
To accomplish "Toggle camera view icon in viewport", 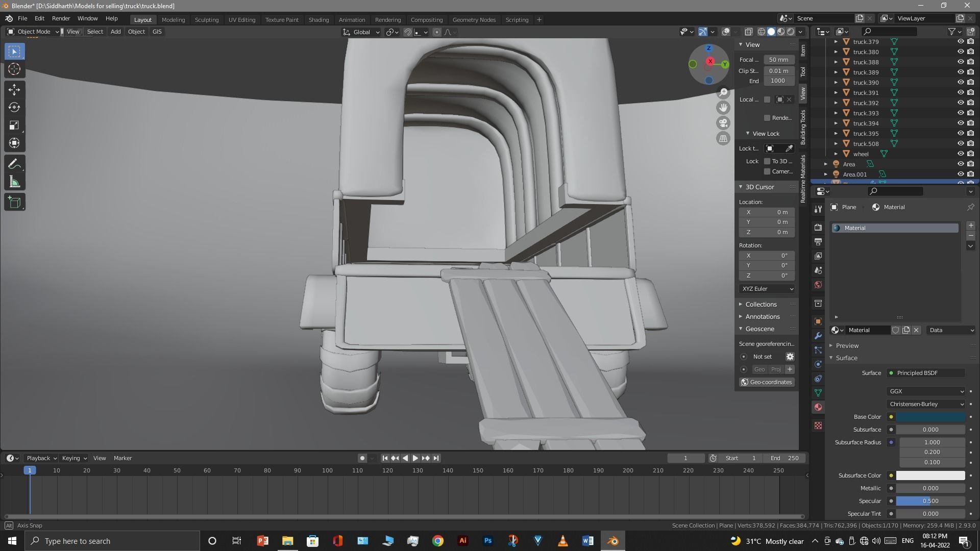I will coord(723,123).
